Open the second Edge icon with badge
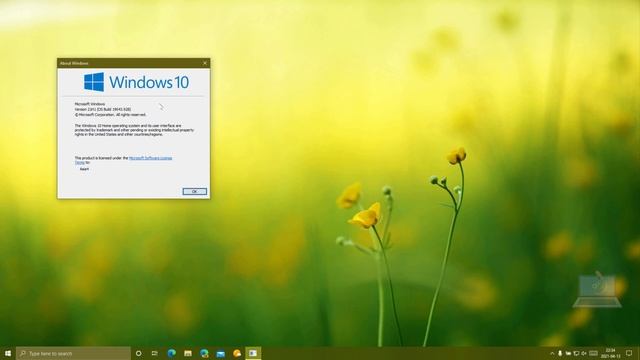Image resolution: width=640 pixels, height=360 pixels. coord(204,353)
